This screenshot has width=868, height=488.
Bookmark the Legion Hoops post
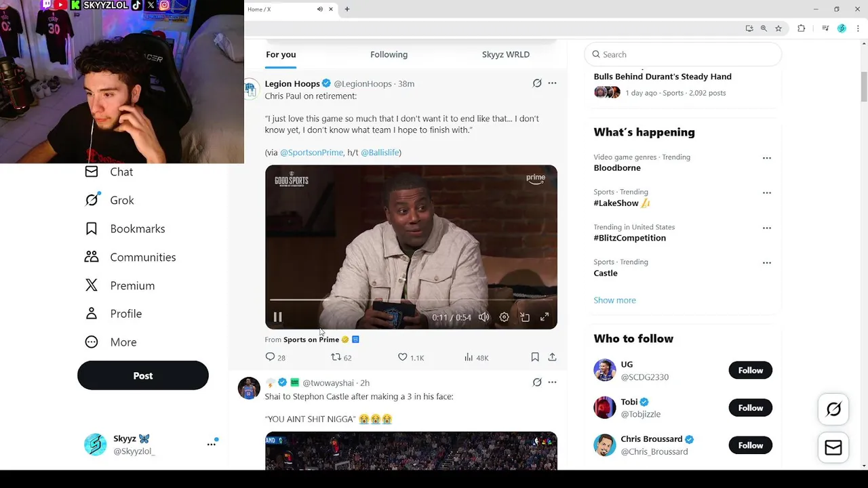(x=535, y=357)
